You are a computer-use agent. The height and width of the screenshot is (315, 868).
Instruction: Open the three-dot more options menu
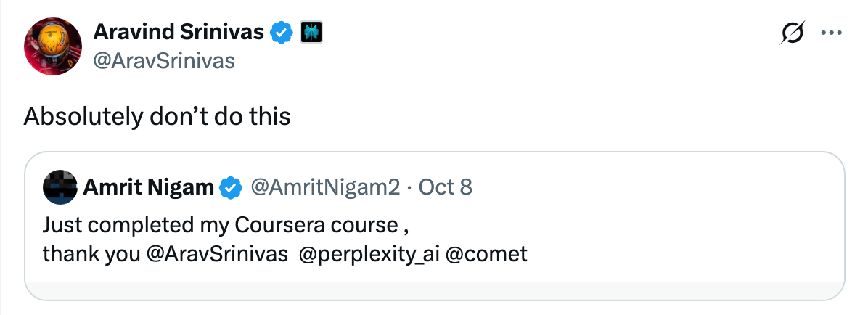[830, 33]
